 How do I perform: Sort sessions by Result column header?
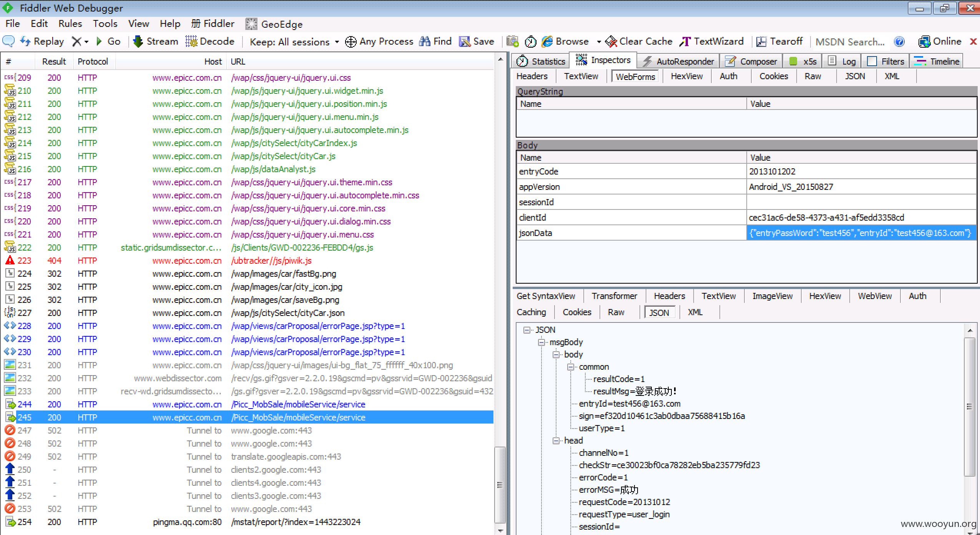54,61
